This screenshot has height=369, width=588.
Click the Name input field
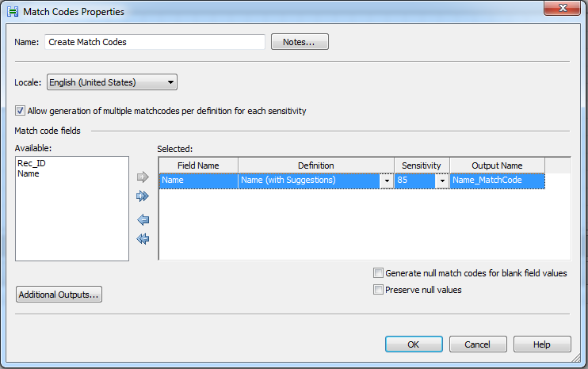click(155, 42)
